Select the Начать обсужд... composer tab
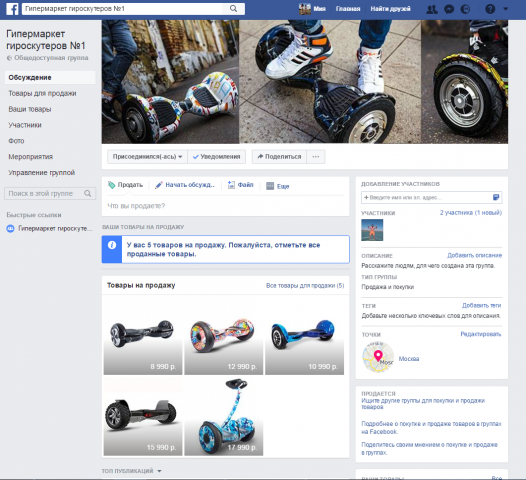Screen dimensions: 526x480 pyautogui.click(x=185, y=185)
